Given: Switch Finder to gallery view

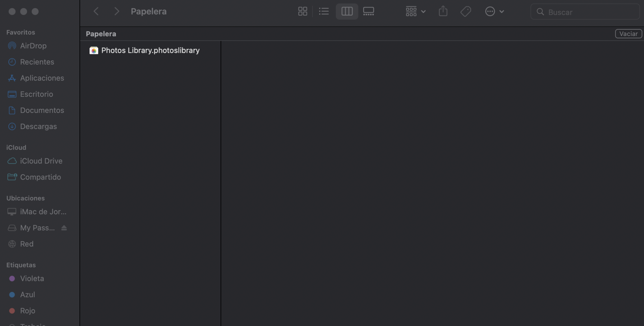Looking at the screenshot, I should (368, 12).
